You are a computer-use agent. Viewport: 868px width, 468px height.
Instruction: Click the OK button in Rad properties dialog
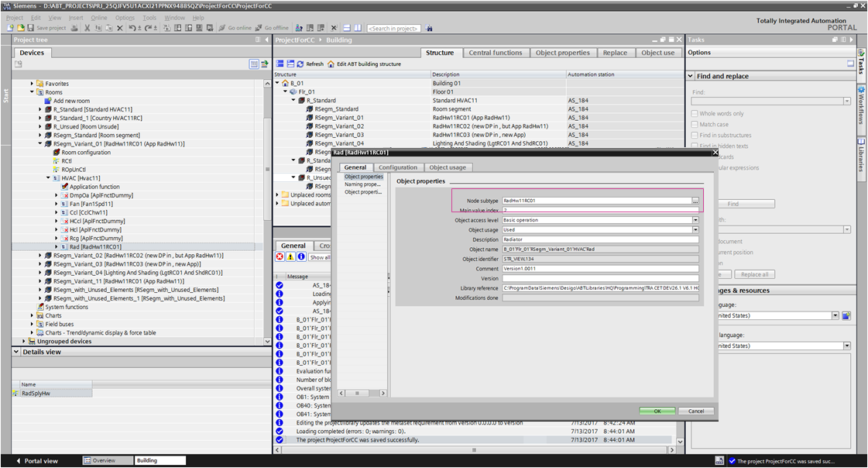(x=657, y=411)
